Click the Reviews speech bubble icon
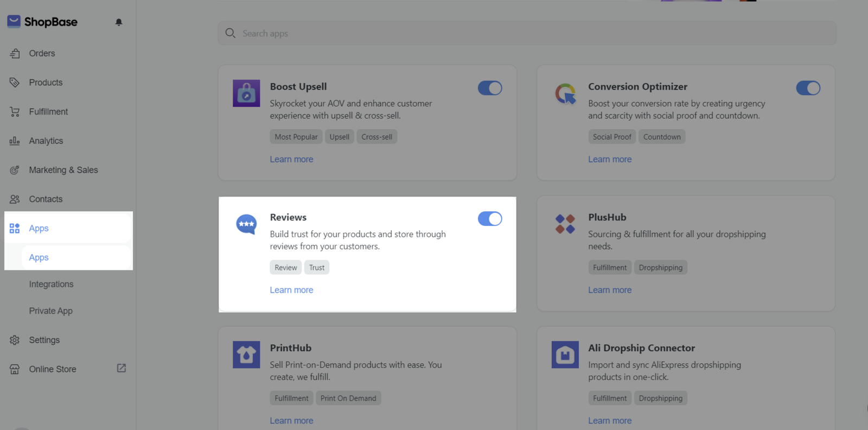The height and width of the screenshot is (430, 868). click(246, 224)
